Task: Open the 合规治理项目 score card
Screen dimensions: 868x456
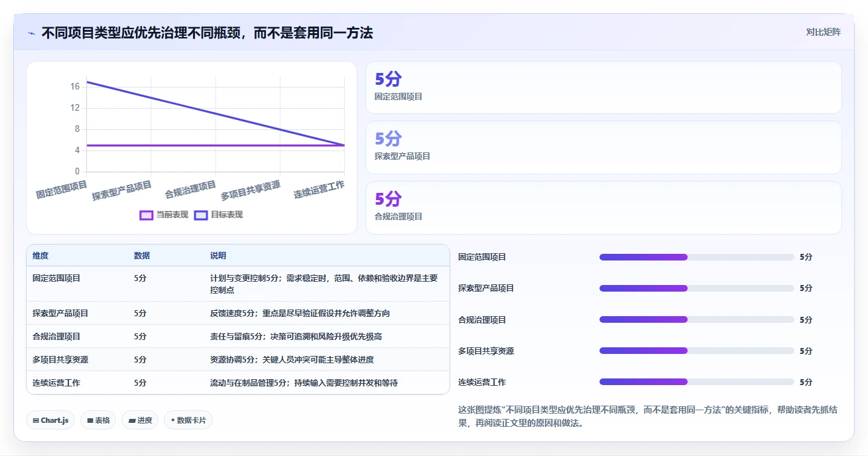Action: pos(603,207)
